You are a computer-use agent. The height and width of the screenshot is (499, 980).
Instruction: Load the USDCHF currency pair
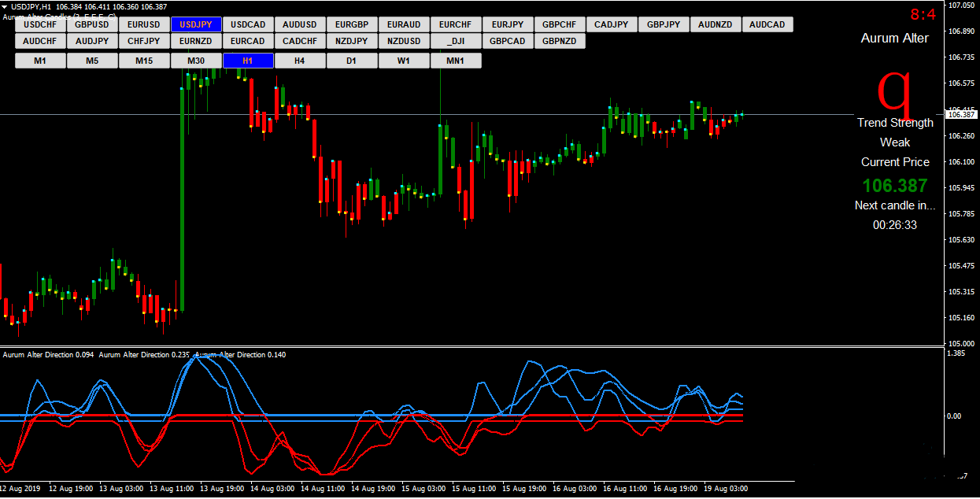click(40, 24)
